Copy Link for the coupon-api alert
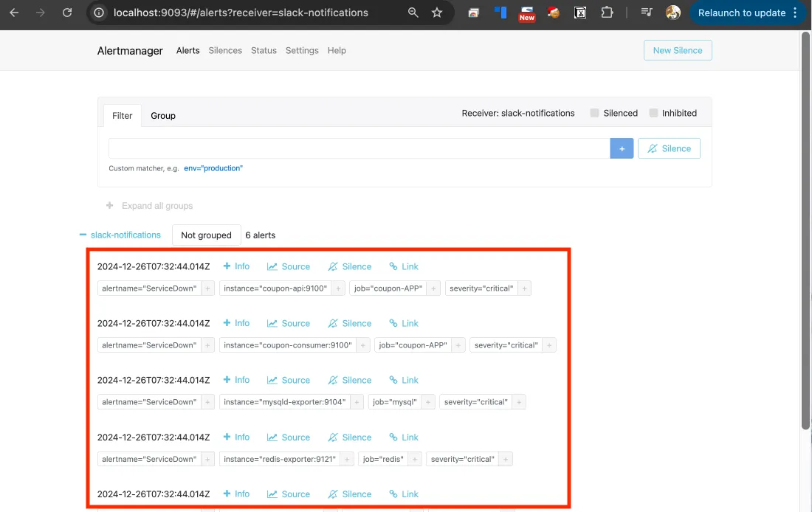 (x=403, y=266)
